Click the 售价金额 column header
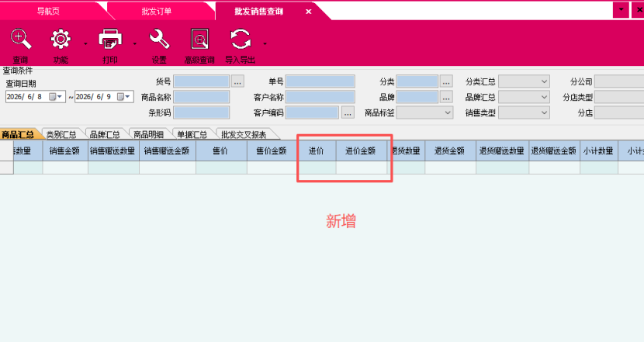 (x=272, y=150)
